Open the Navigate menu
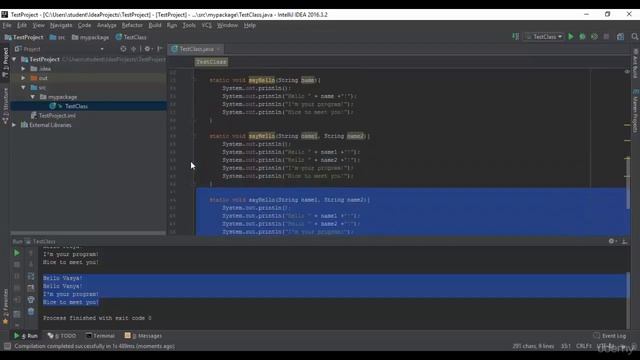 coord(61,25)
